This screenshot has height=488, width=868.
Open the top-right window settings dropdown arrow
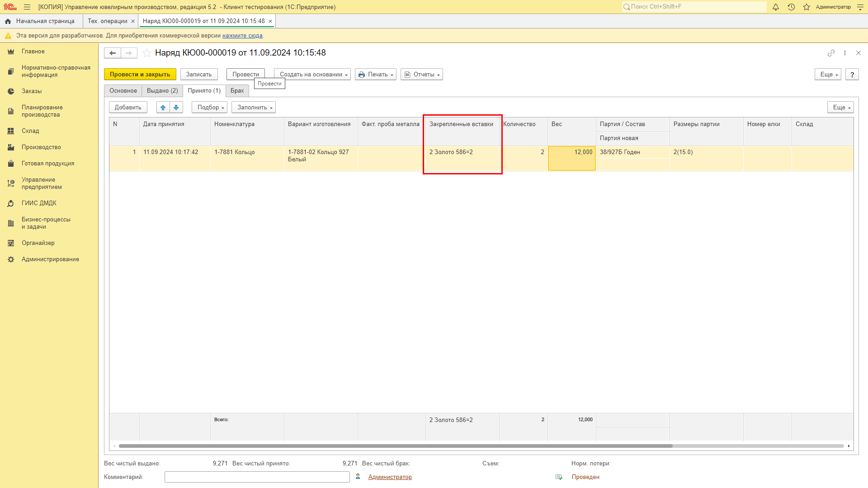(860, 7)
